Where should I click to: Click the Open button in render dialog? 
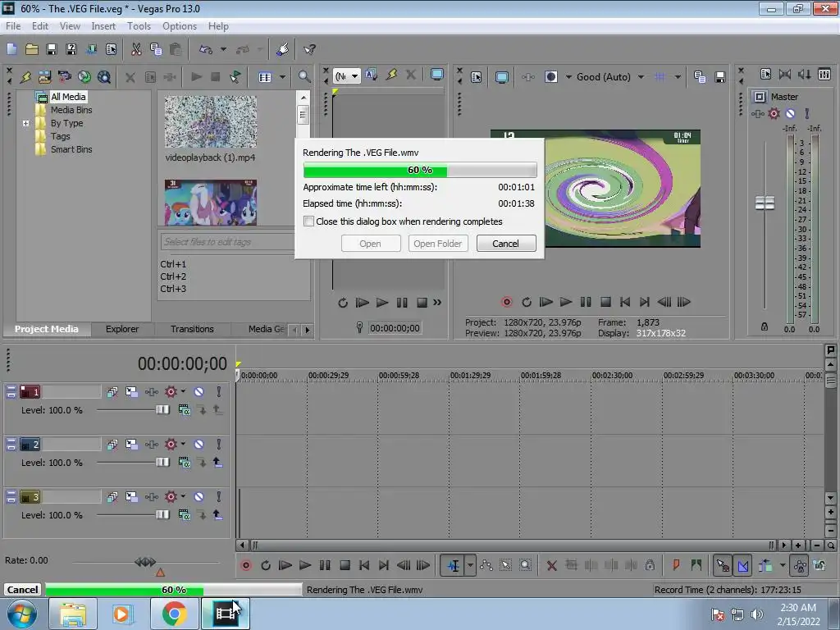pos(370,243)
